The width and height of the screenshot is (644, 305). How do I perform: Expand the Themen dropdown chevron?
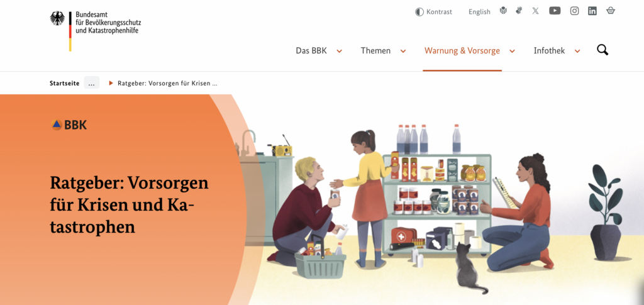click(x=403, y=52)
